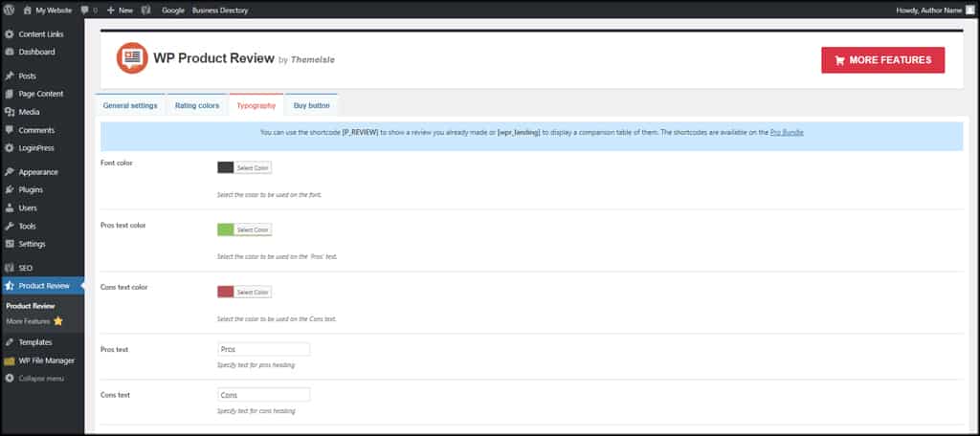Click the green Pros text color swatch
Viewport: 980px width, 436px height.
(226, 229)
